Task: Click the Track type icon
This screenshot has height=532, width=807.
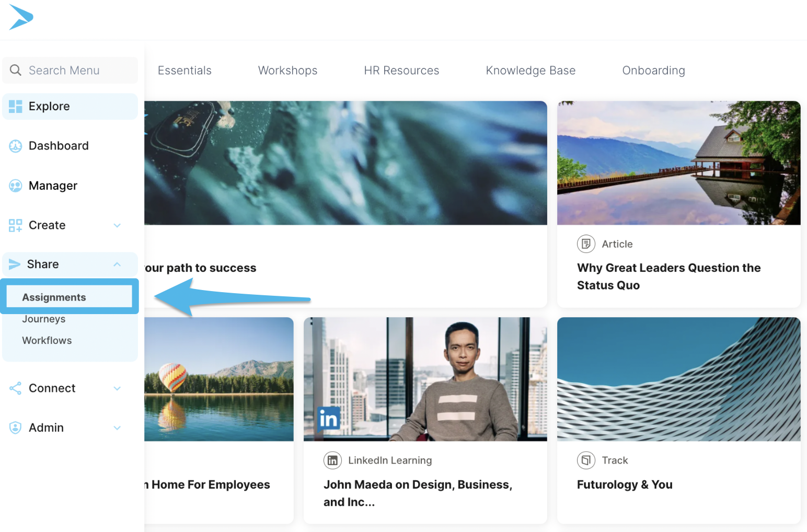Action: point(586,460)
